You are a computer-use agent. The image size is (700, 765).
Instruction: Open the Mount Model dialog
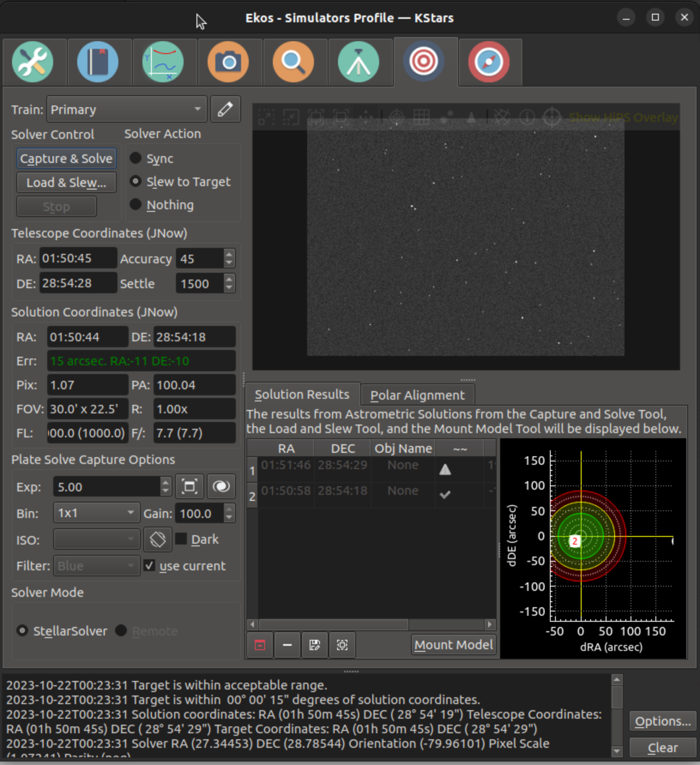point(453,645)
